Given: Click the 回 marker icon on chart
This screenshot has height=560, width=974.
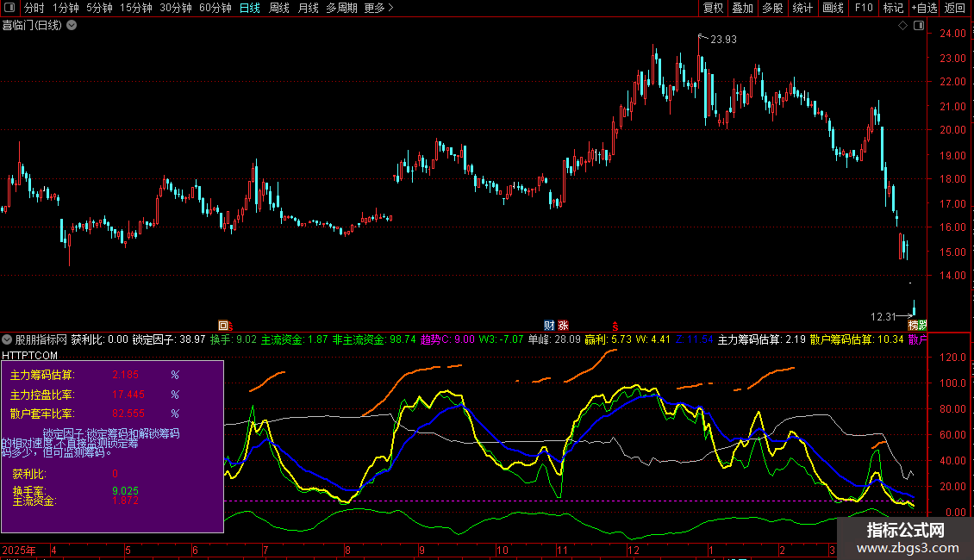Looking at the screenshot, I should 224,326.
